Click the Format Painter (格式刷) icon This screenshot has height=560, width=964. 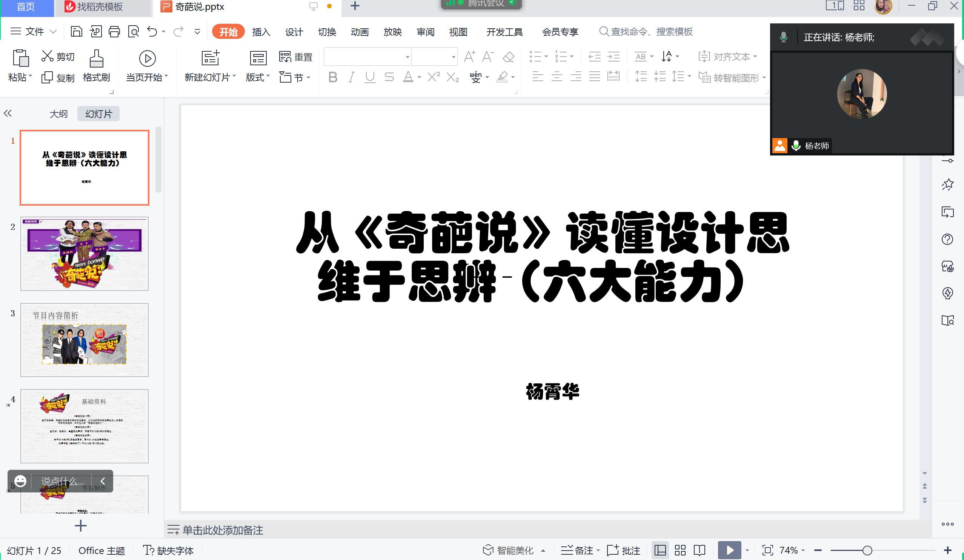[97, 59]
